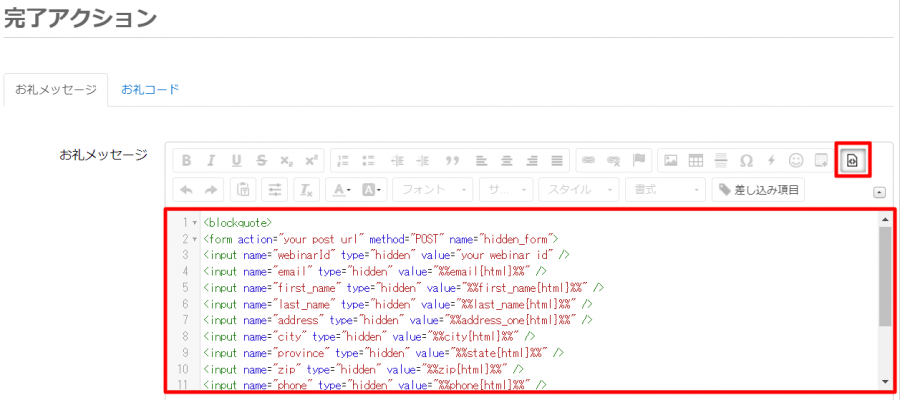Screen dimensions: 900x400
Task: Click the zip hidden input line
Action: pos(363,368)
